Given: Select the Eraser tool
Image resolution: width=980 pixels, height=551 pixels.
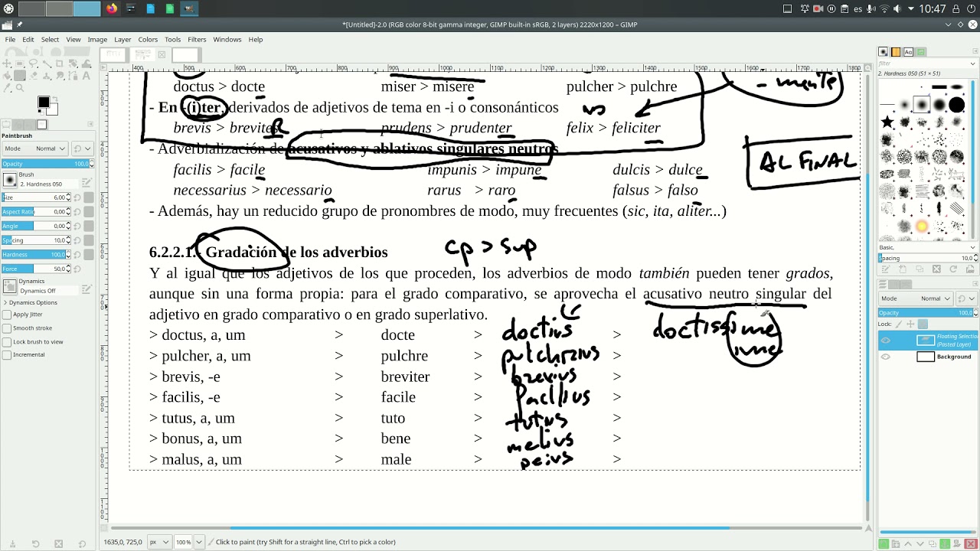Looking at the screenshot, I should tap(33, 76).
